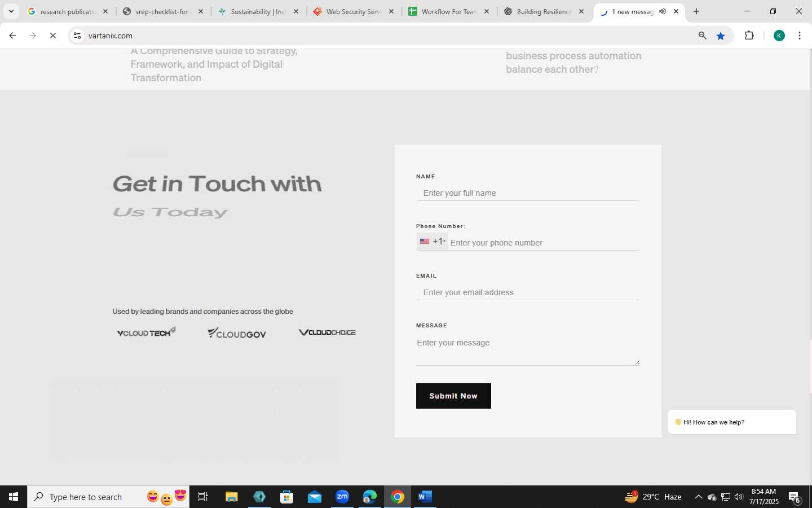Open the notification center icon
The width and height of the screenshot is (812, 508).
tap(795, 497)
